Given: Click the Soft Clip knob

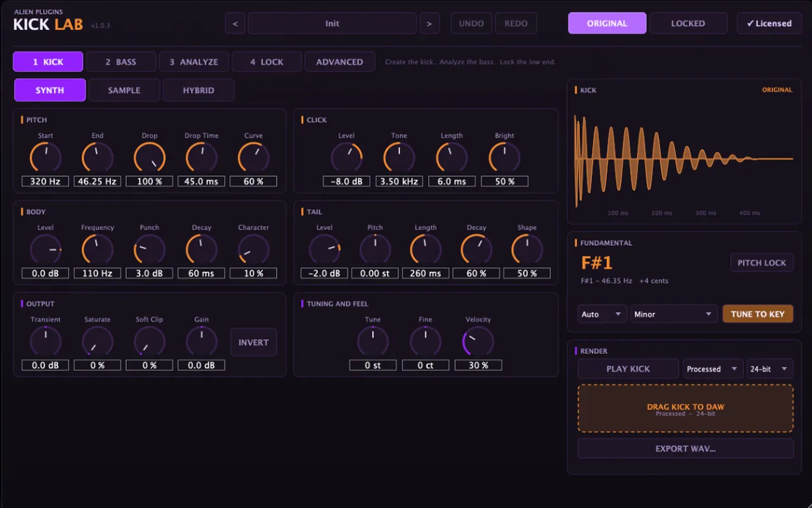Looking at the screenshot, I should [x=150, y=341].
